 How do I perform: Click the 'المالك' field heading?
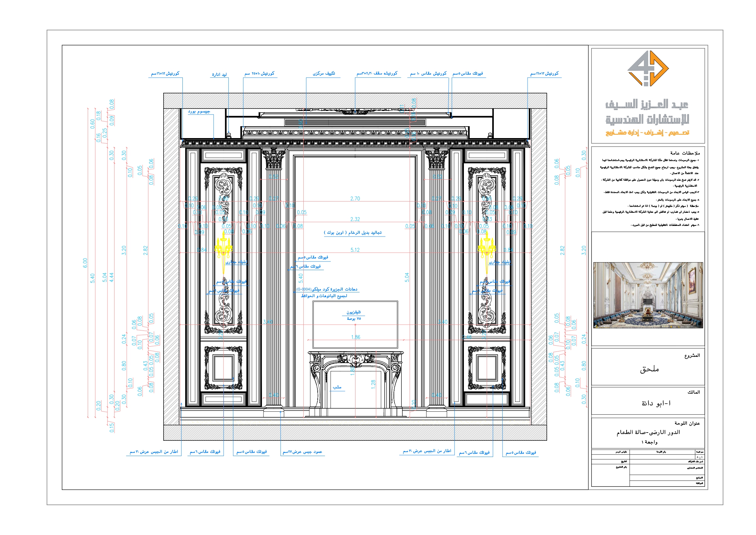coord(694,392)
